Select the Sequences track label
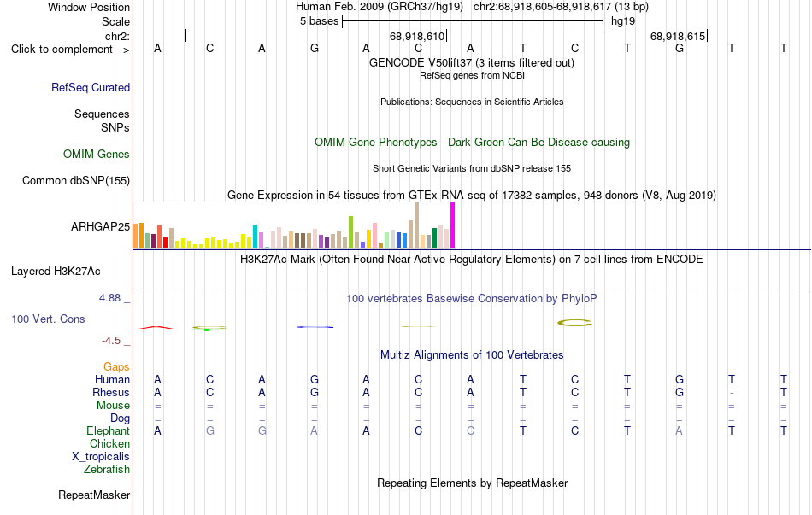 point(102,114)
